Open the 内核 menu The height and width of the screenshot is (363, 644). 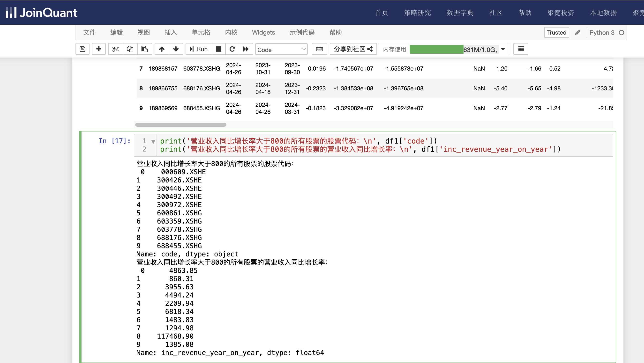(x=231, y=32)
